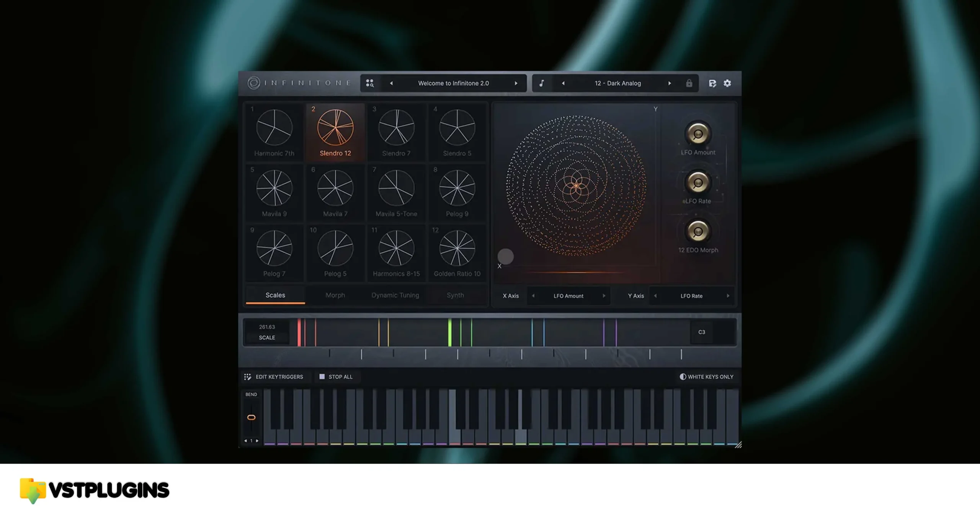
Task: Select previous Y Axis parameter
Action: (x=655, y=296)
